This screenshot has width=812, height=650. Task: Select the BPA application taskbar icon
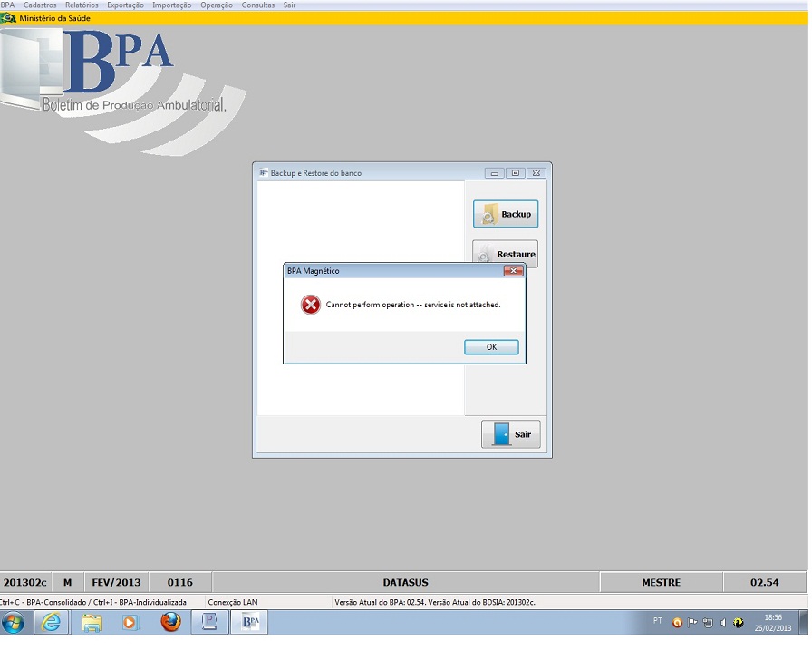[250, 622]
